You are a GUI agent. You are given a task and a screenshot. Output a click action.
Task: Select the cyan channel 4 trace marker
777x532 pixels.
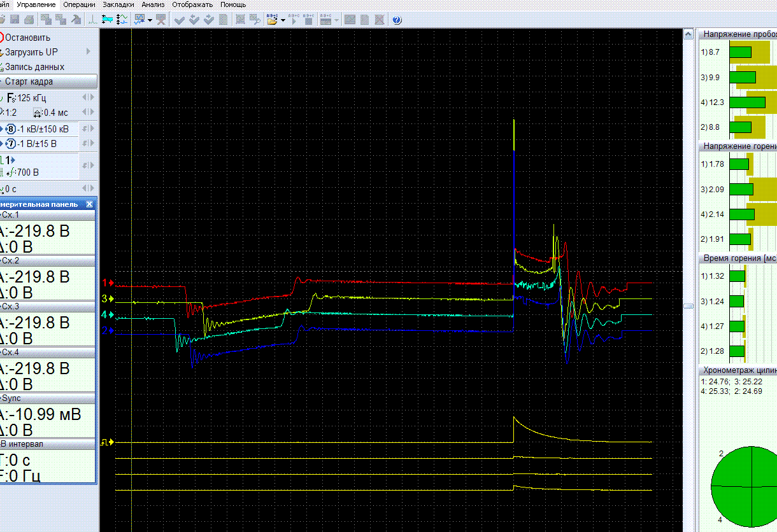click(x=108, y=314)
